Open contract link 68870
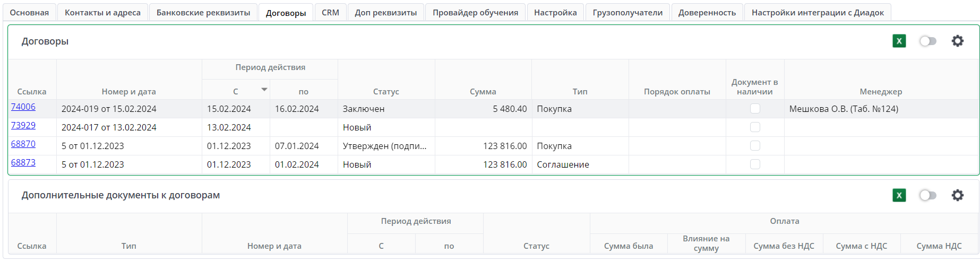 [x=23, y=144]
